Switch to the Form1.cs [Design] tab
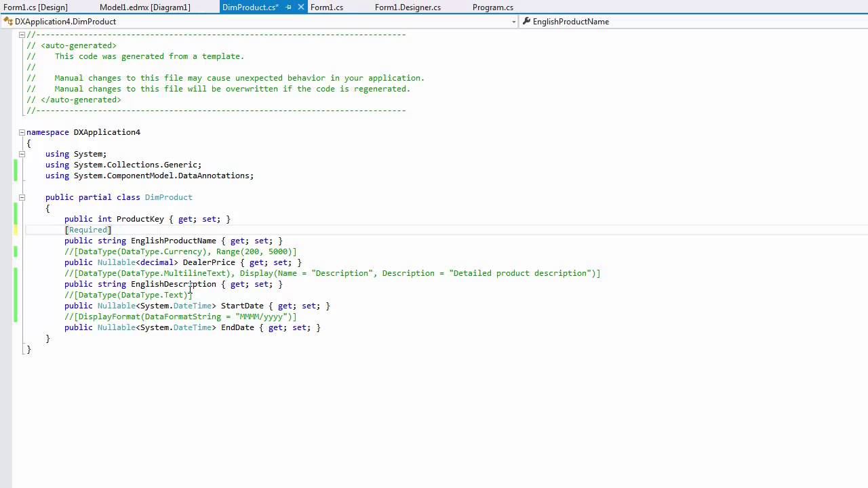Image resolution: width=868 pixels, height=488 pixels. (35, 7)
